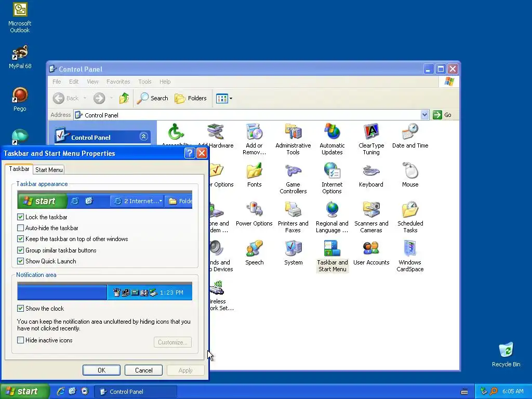Viewport: 532px width, 399px height.
Task: Click the Search toolbar button
Action: 153,98
